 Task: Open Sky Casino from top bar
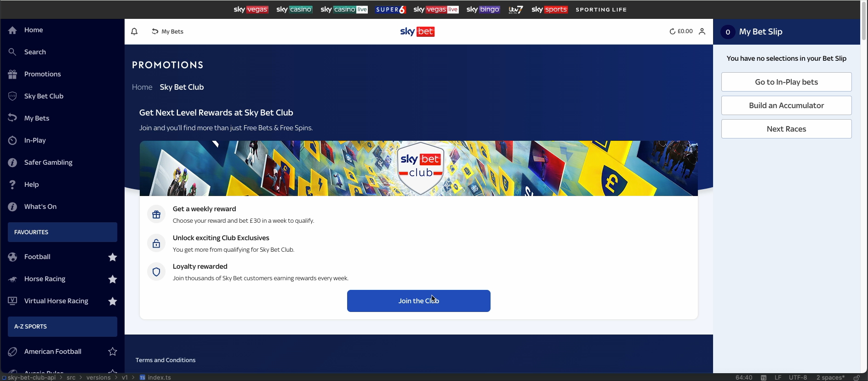point(294,10)
